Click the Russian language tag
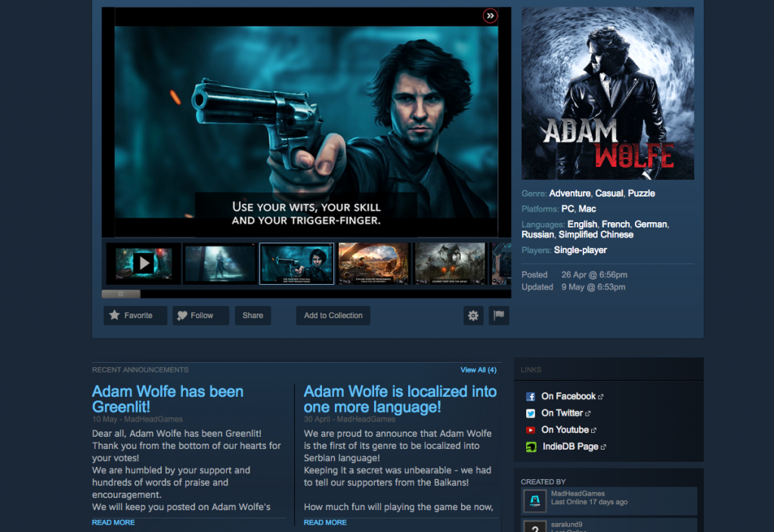 537,234
